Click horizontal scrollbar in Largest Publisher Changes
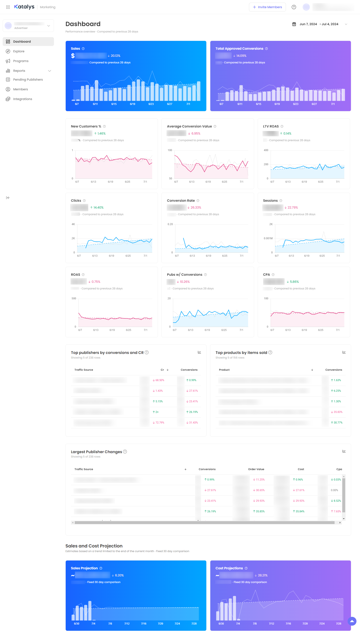 [204, 522]
